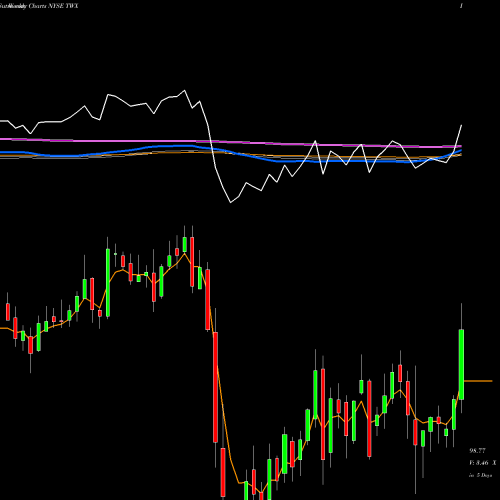The height and width of the screenshot is (500, 500).
Task: Click the tall green final candlestick
Action: pos(461,364)
